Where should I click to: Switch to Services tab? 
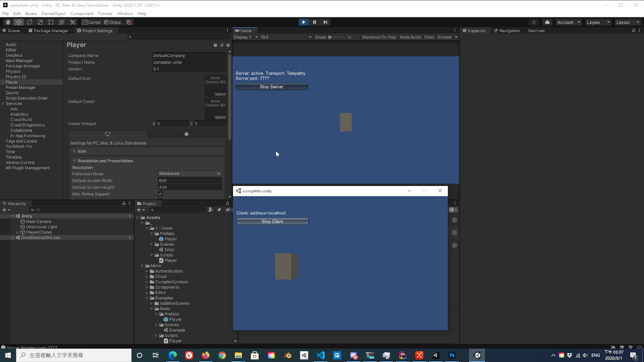coord(536,31)
